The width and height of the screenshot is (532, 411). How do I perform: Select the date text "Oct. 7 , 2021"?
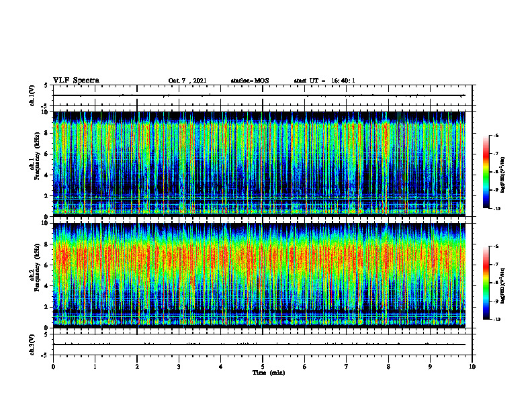(x=187, y=81)
